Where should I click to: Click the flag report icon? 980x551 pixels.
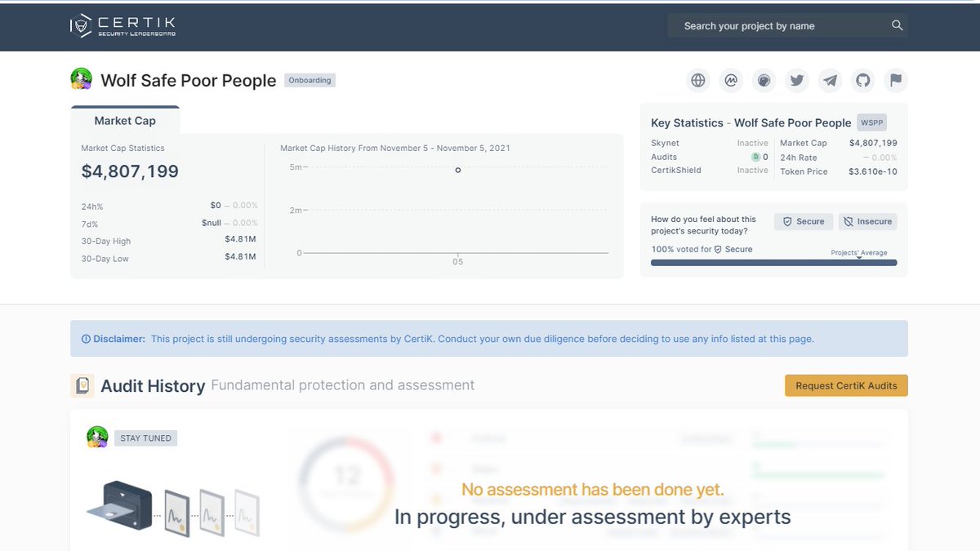click(896, 80)
